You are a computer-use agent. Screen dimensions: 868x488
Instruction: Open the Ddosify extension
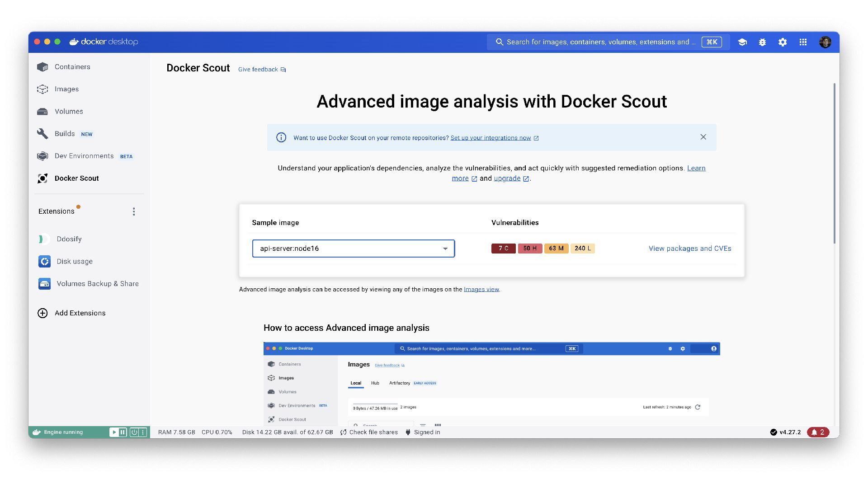[69, 239]
